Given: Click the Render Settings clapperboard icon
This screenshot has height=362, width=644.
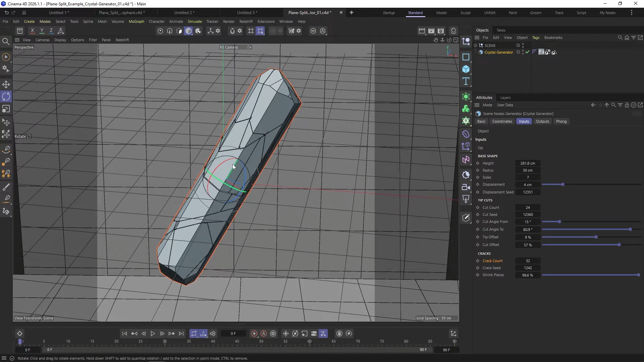Looking at the screenshot, I should tap(441, 31).
